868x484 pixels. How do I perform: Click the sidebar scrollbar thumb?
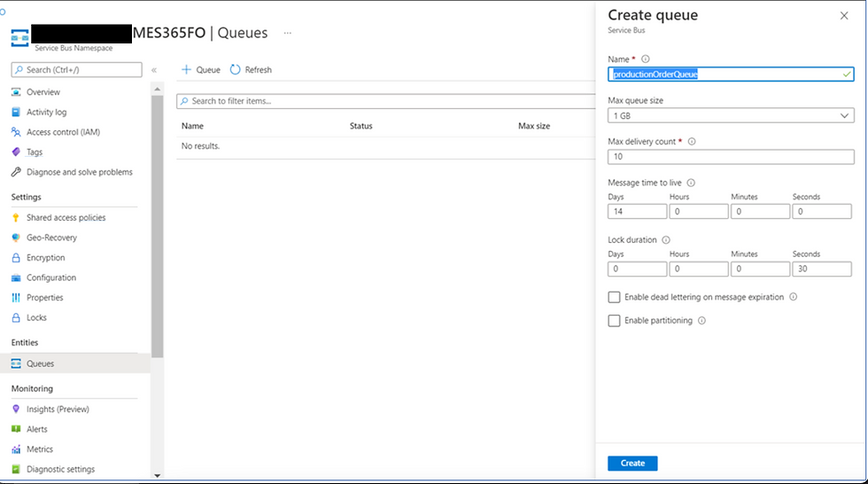(x=158, y=226)
